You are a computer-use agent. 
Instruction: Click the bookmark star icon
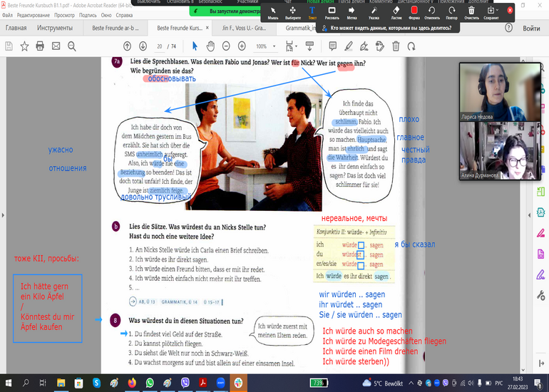24,46
